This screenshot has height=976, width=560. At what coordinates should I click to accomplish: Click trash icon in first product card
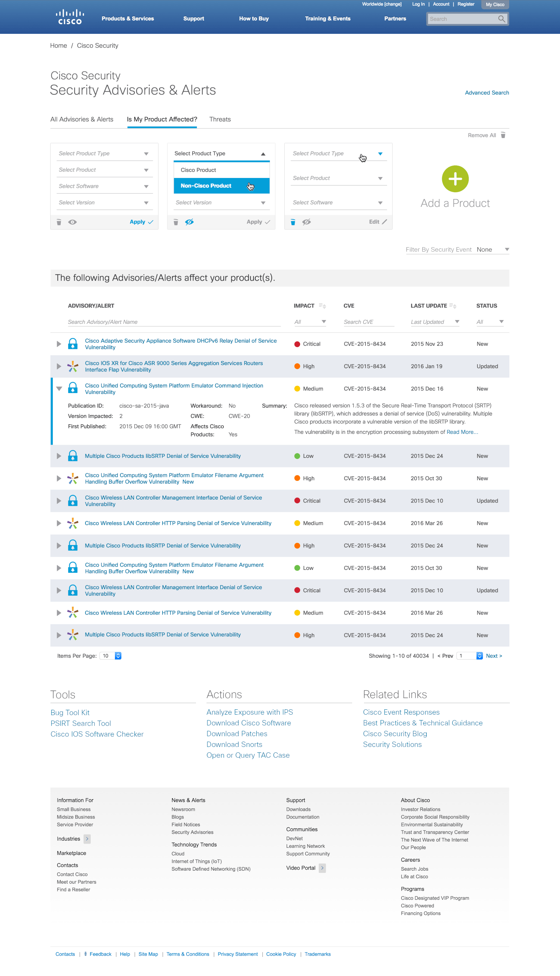pos(59,222)
